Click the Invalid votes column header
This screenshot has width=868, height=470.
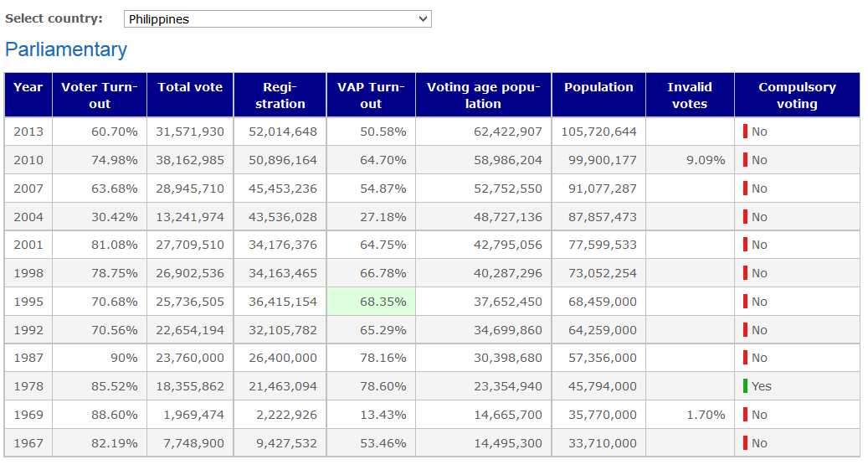(x=690, y=96)
